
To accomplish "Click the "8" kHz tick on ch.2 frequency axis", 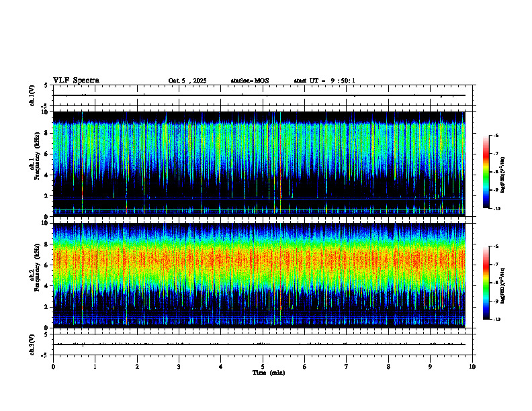I will [47, 244].
